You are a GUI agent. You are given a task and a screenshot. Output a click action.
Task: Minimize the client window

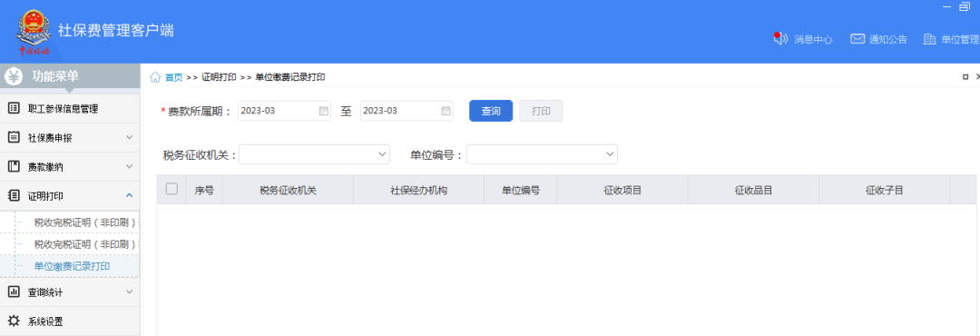(x=946, y=6)
